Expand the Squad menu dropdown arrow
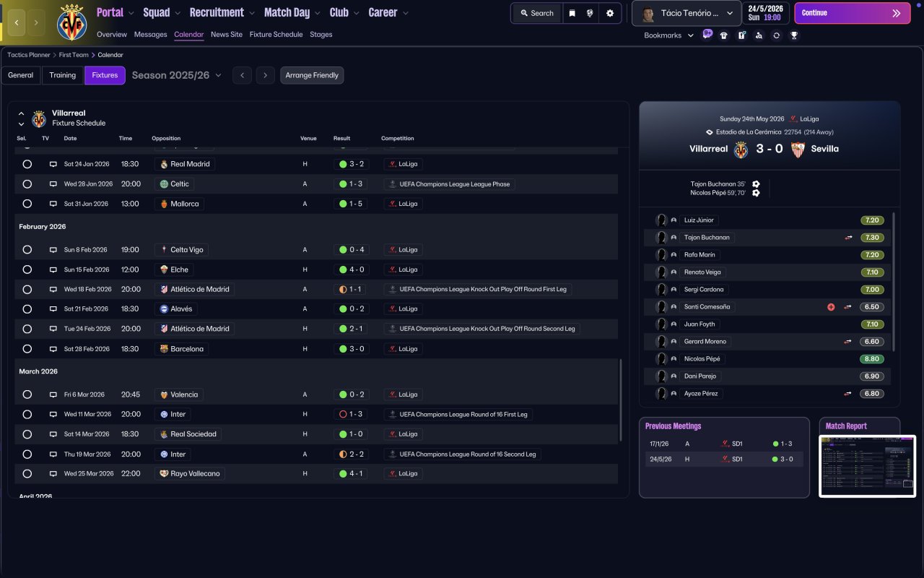The height and width of the screenshot is (578, 924). point(178,13)
